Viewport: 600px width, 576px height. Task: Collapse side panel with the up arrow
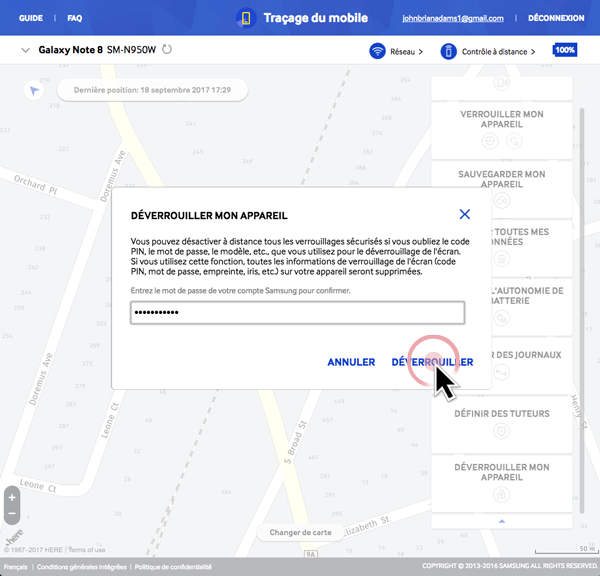[502, 521]
